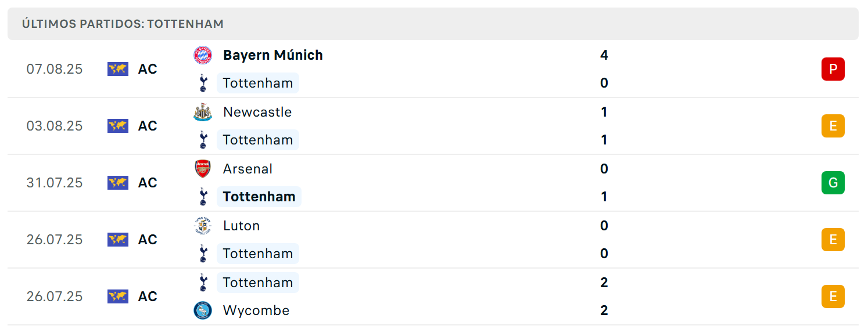
Task: Open the Wycombe team name
Action: click(256, 310)
